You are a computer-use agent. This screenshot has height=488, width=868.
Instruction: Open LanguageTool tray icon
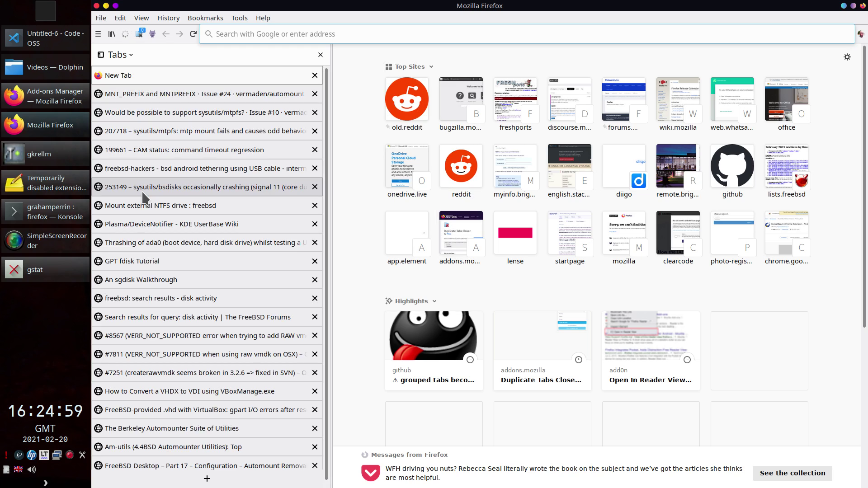tap(44, 455)
